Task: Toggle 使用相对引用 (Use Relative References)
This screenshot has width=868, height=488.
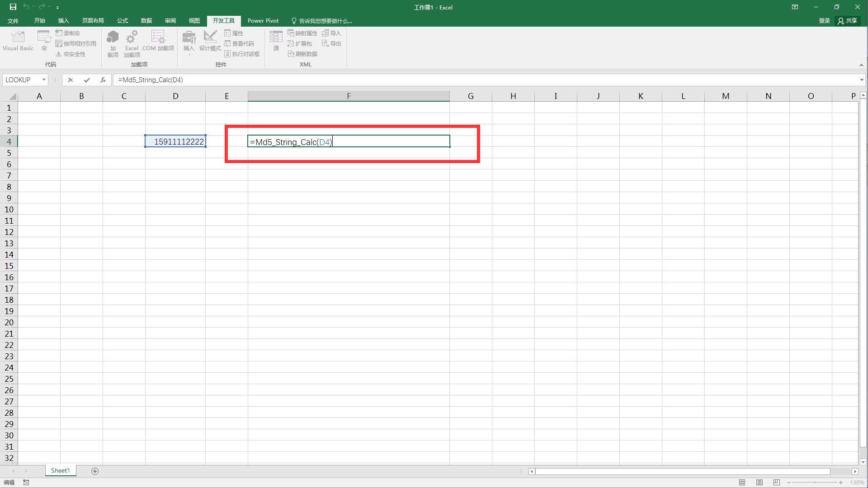Action: tap(75, 43)
